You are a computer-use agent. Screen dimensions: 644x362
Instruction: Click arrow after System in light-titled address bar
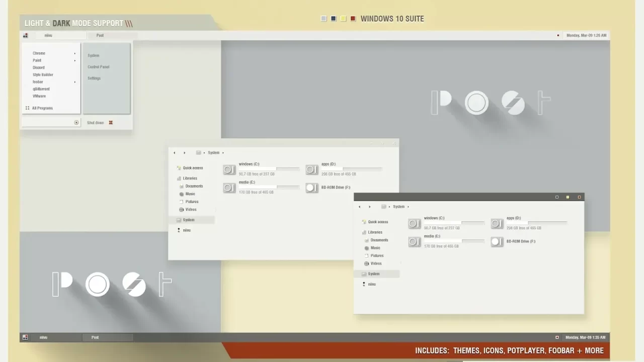pyautogui.click(x=223, y=153)
